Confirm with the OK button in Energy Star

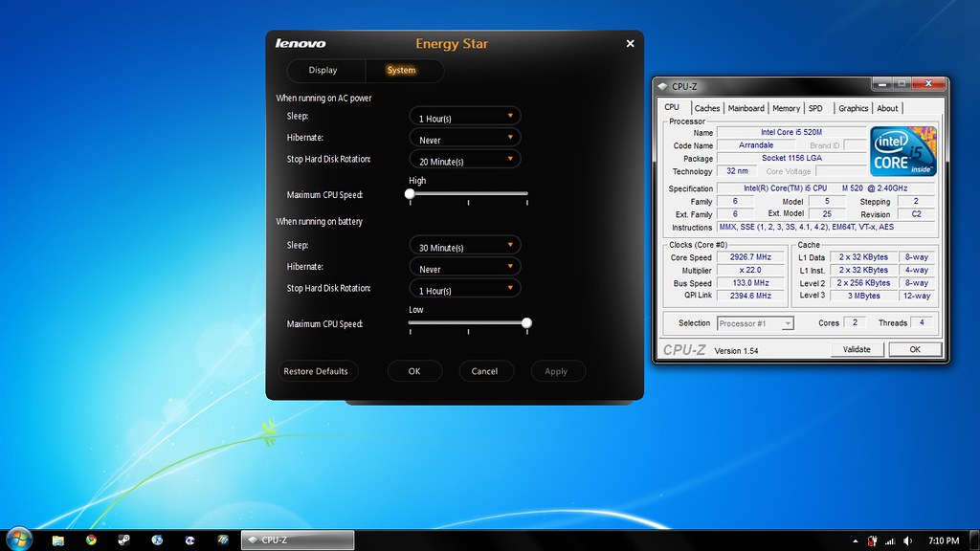pyautogui.click(x=414, y=372)
